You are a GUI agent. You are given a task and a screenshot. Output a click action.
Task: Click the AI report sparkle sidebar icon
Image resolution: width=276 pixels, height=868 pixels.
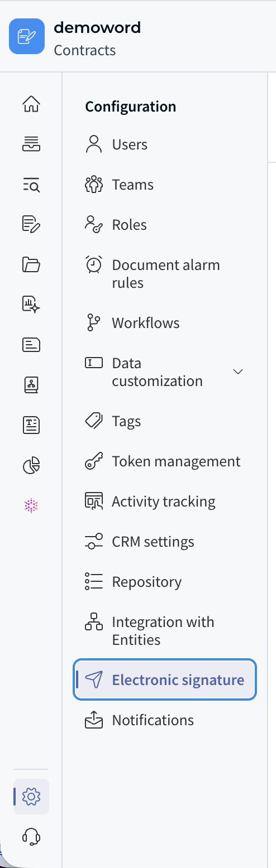point(31,305)
